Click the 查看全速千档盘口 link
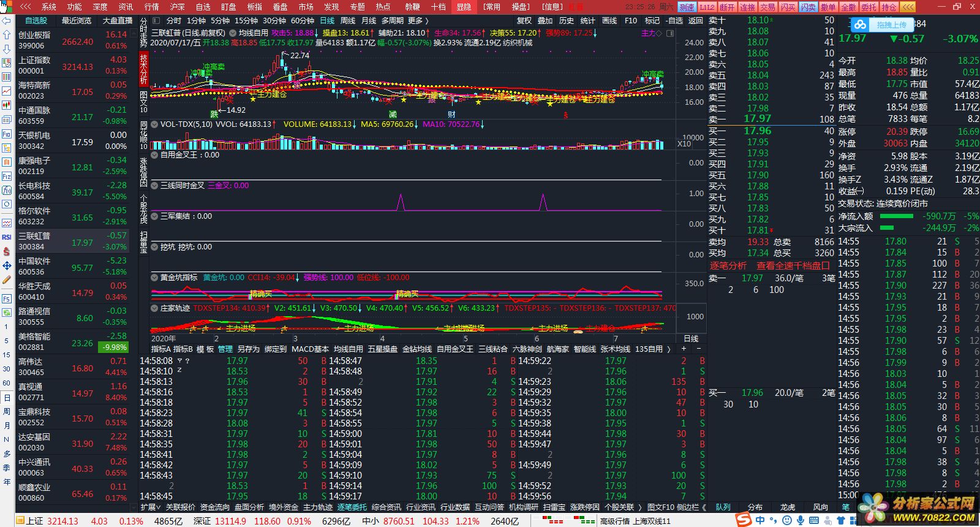Image resolution: width=980 pixels, height=527 pixels. coord(793,265)
